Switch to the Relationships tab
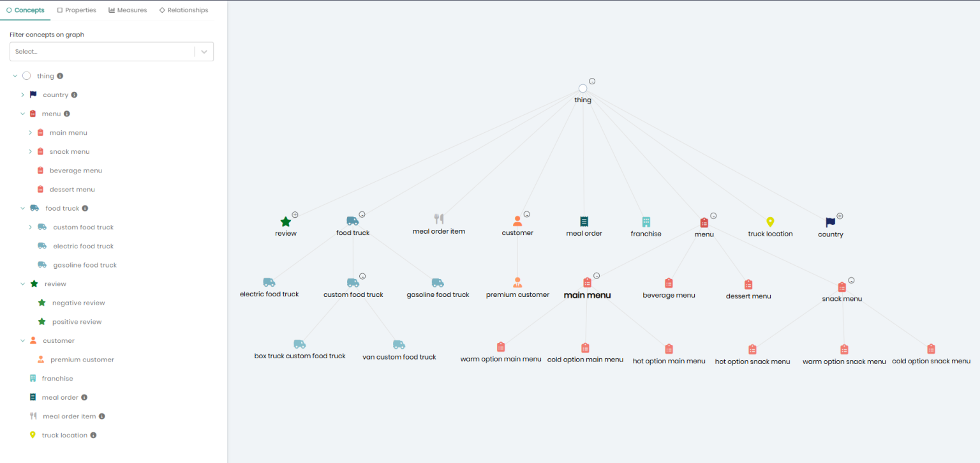Viewport: 980px width, 463px height. [184, 10]
